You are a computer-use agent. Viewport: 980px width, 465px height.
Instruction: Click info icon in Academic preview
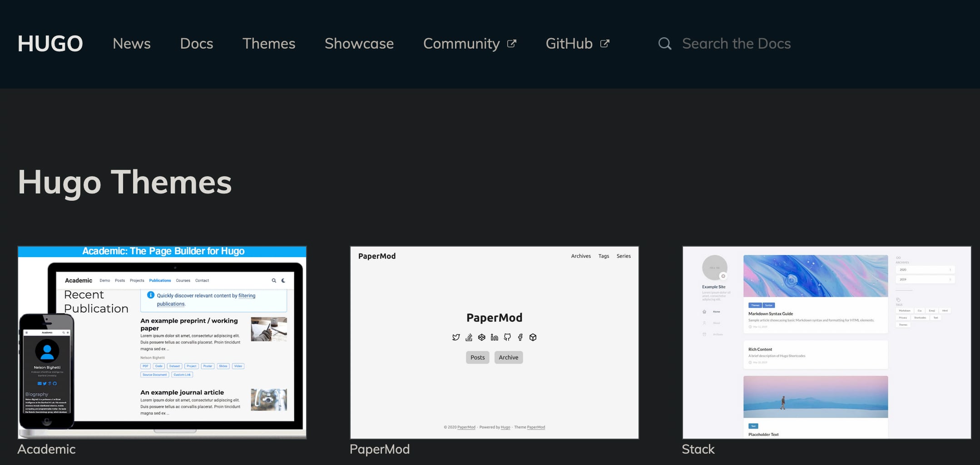point(151,295)
